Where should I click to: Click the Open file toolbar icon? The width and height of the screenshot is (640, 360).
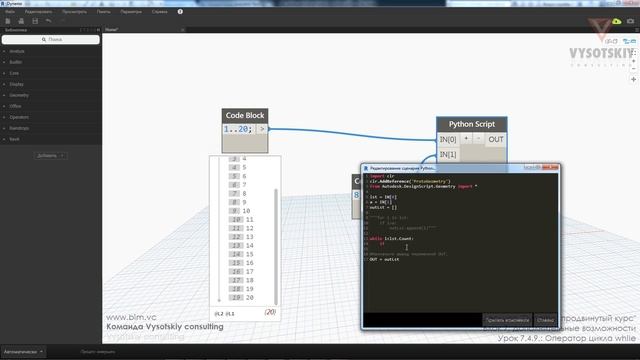coord(21,21)
